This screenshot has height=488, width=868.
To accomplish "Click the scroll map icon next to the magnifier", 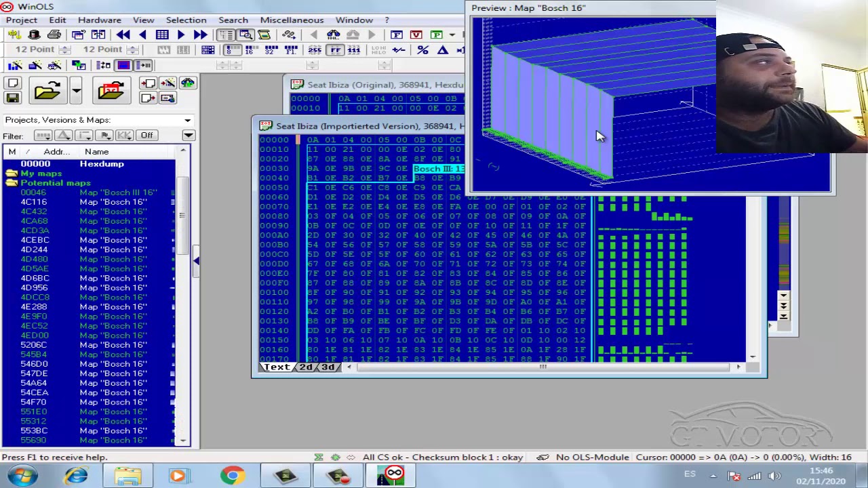I will point(264,35).
